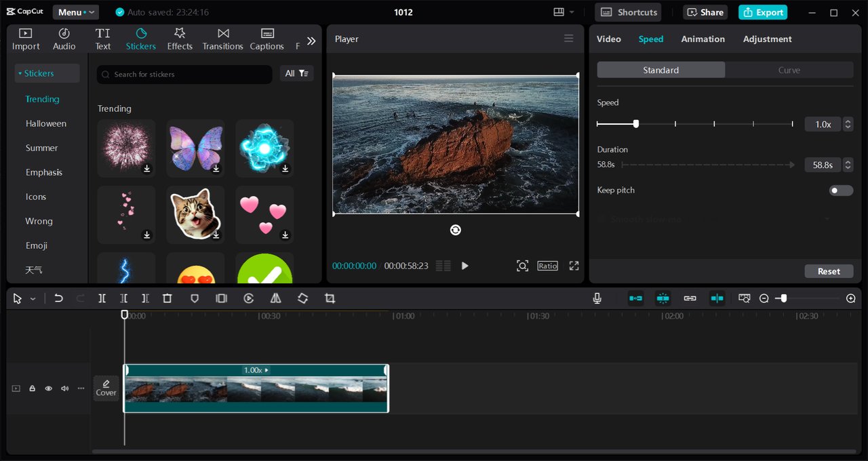Viewport: 868px width, 461px height.
Task: Switch to the Adjustment tab
Action: 767,39
